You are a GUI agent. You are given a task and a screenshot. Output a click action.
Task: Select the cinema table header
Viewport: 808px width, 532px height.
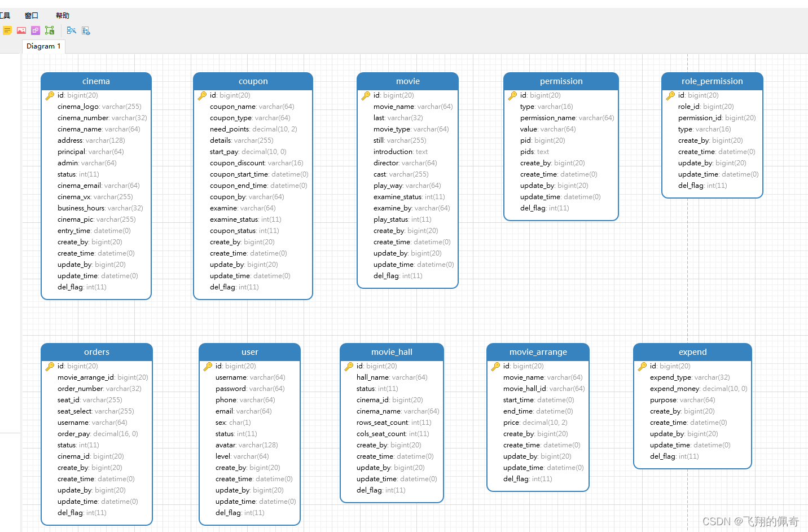[x=96, y=81]
